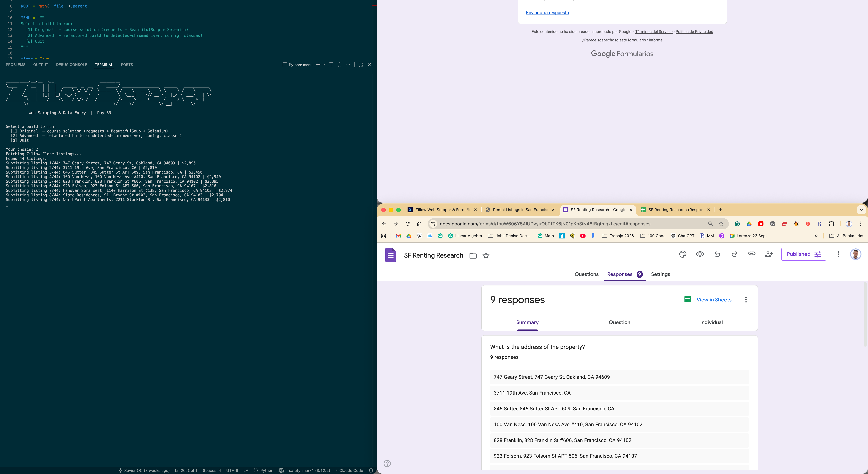The height and width of the screenshot is (474, 868).
Task: Open View in Sheets link
Action: pyautogui.click(x=708, y=300)
